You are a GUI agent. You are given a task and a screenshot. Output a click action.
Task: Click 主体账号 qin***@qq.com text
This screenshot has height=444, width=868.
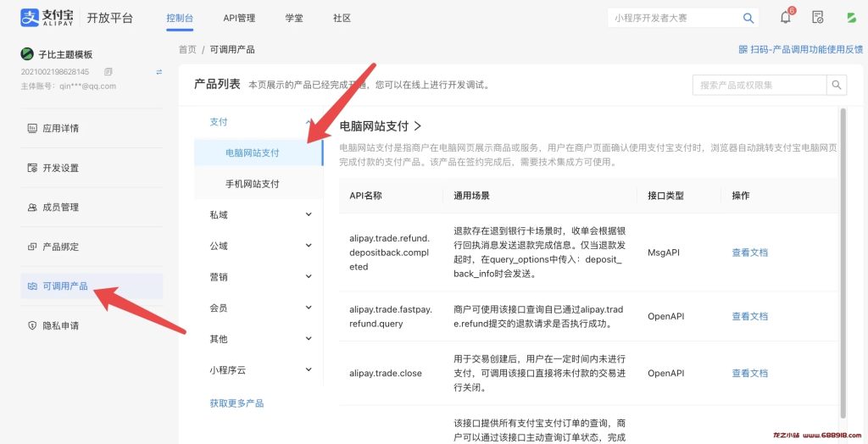pos(69,86)
